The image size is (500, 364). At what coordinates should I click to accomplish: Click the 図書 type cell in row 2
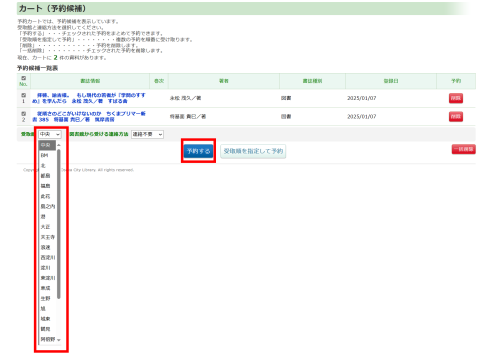point(286,116)
